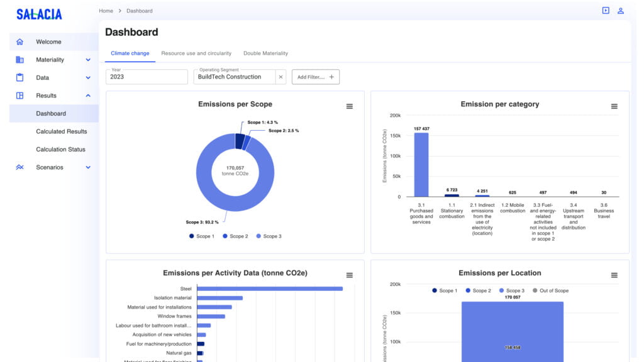Image resolution: width=644 pixels, height=362 pixels.
Task: Open the user profile icon
Action: click(x=621, y=11)
